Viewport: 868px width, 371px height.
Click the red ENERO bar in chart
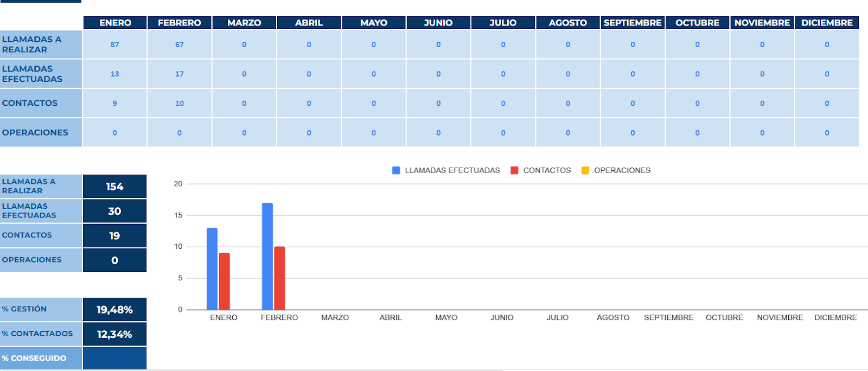(x=225, y=282)
